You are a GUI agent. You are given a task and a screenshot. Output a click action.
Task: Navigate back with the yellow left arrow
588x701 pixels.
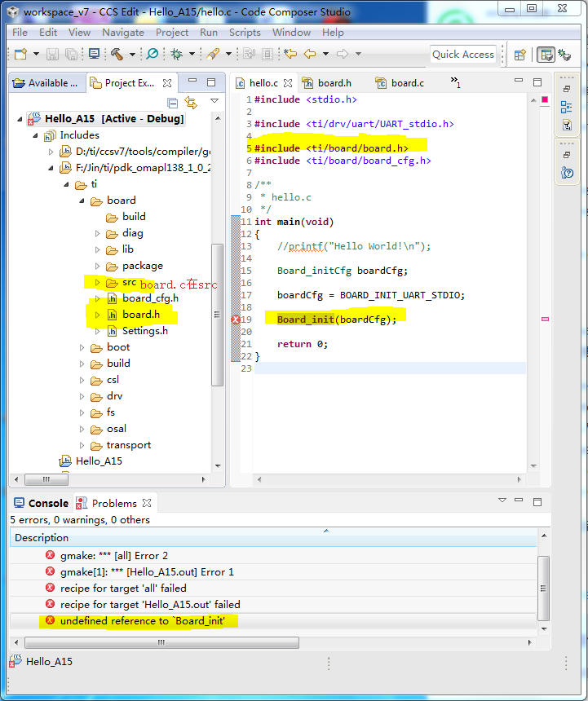(x=310, y=54)
